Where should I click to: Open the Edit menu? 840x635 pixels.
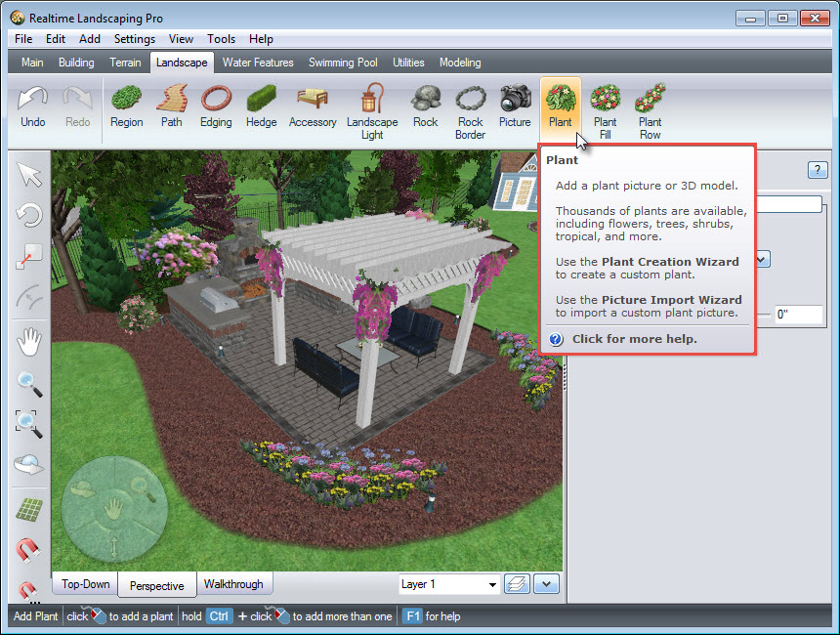pos(55,39)
